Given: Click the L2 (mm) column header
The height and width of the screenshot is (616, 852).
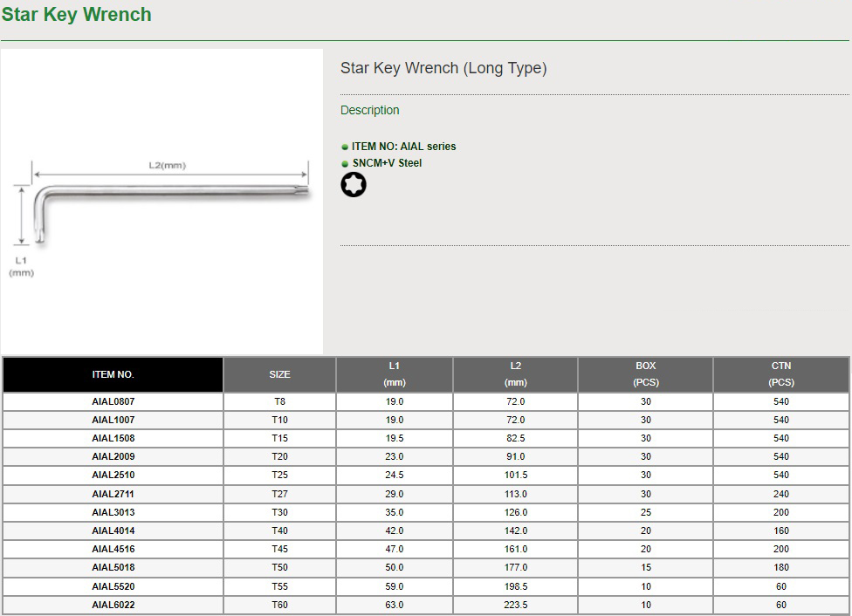Looking at the screenshot, I should click(x=515, y=374).
